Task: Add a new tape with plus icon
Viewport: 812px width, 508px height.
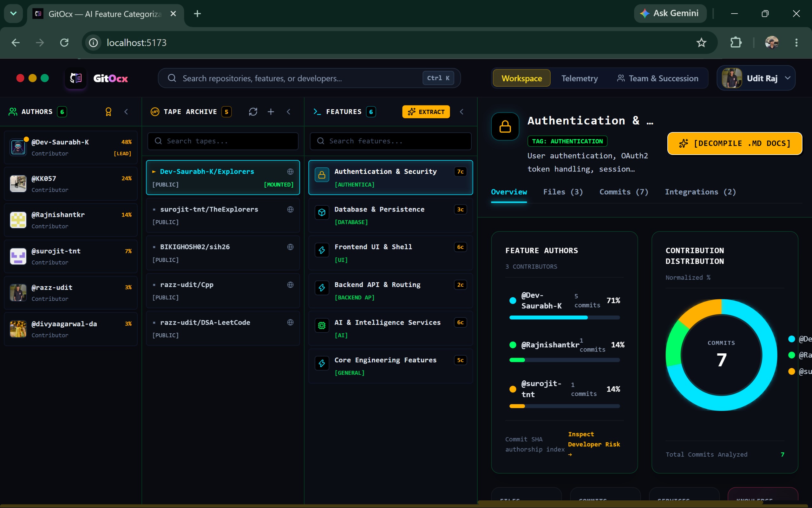Action: coord(271,111)
